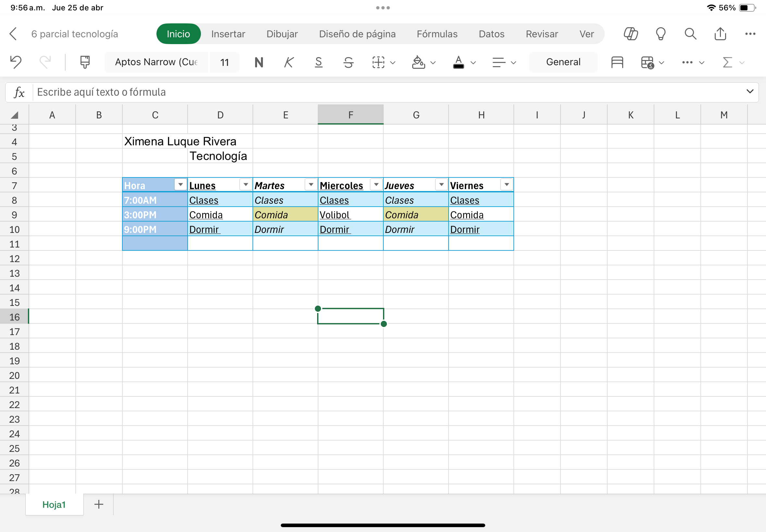Tap the Format Painter icon
The image size is (766, 532).
(85, 62)
